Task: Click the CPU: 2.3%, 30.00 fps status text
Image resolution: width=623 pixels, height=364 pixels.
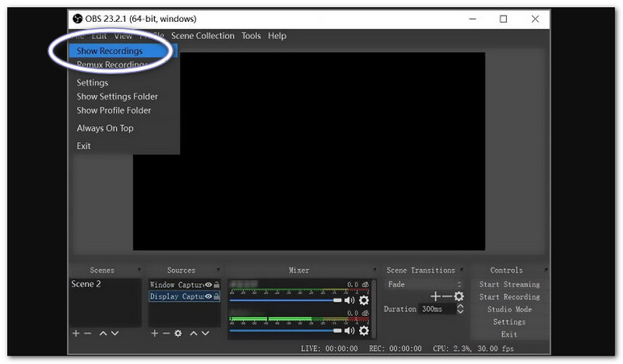Action: [473, 348]
